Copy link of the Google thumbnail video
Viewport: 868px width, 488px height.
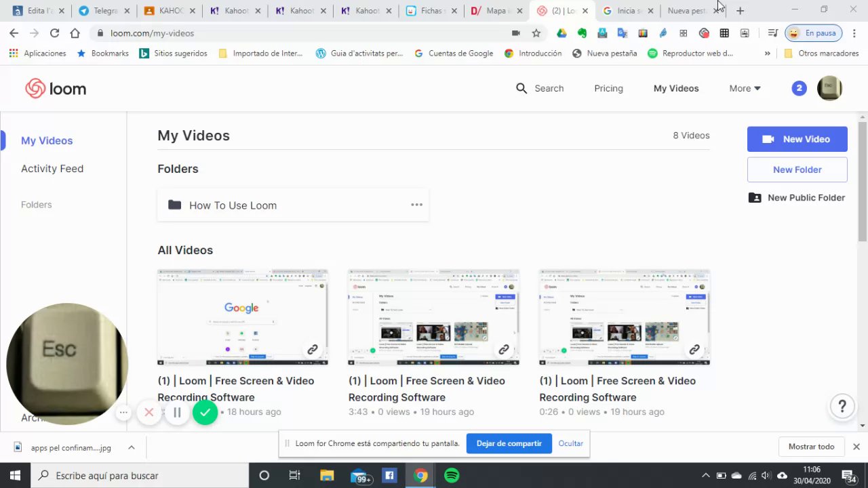point(312,350)
